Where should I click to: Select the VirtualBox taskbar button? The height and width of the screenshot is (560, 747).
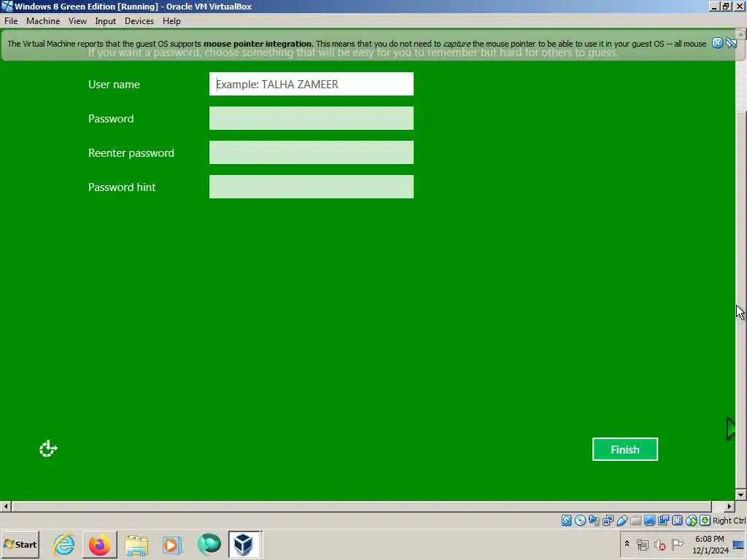coord(244,544)
